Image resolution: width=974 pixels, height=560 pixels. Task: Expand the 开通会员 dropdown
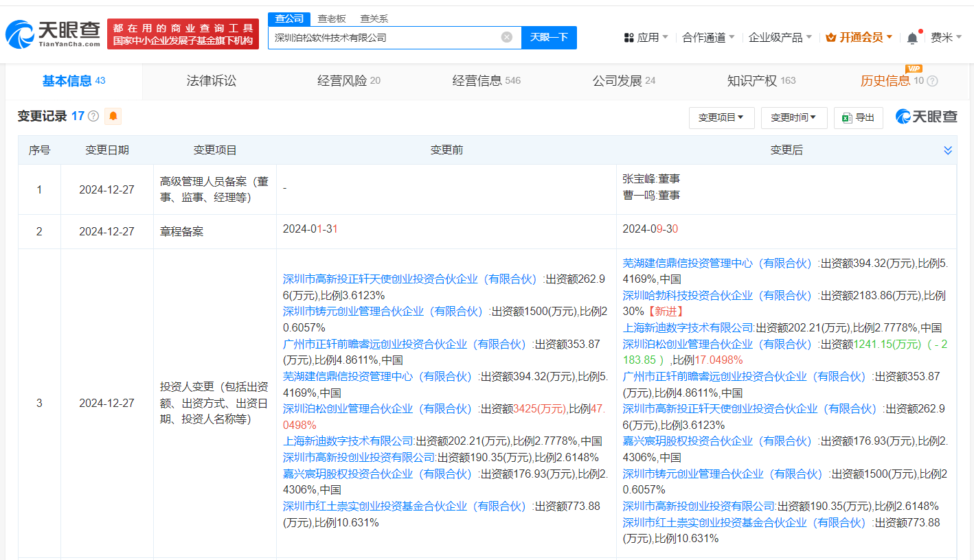click(859, 38)
